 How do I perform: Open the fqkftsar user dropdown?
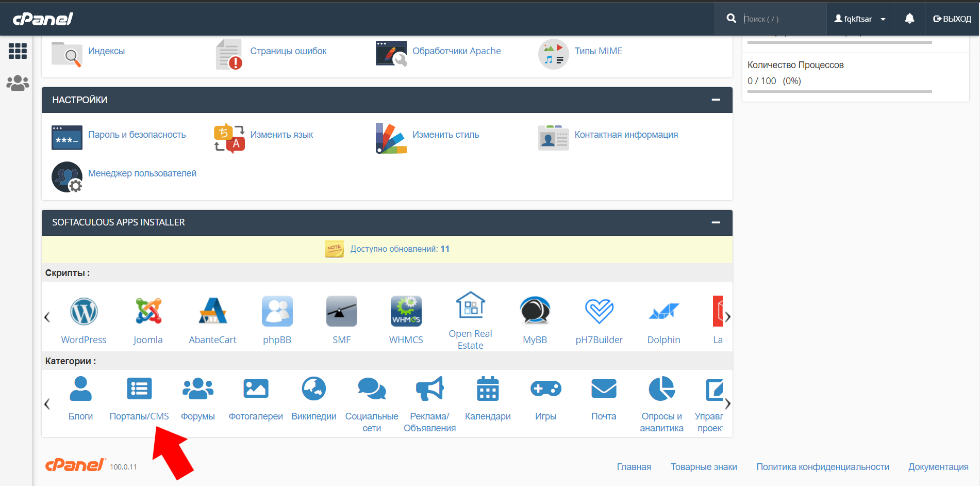point(860,19)
